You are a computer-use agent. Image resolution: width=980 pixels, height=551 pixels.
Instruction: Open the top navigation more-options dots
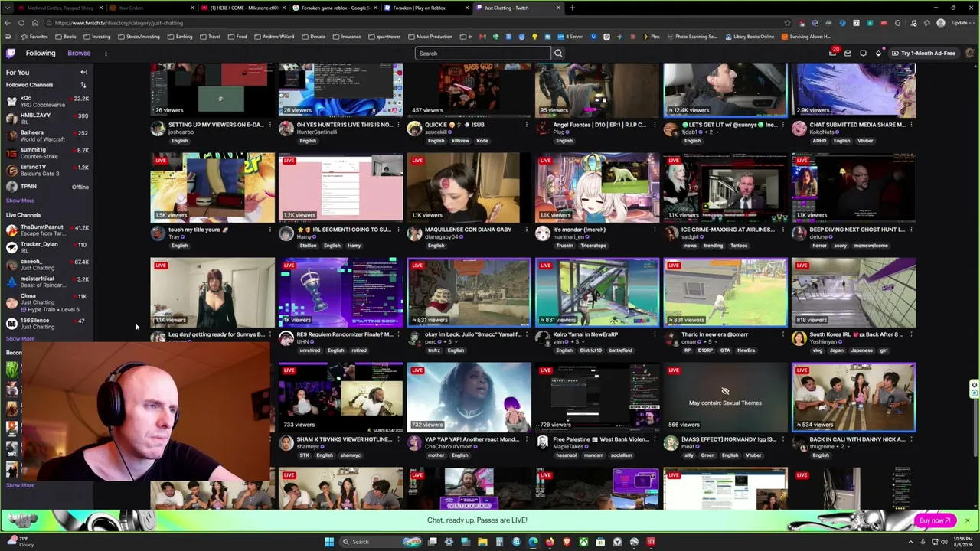pyautogui.click(x=106, y=53)
